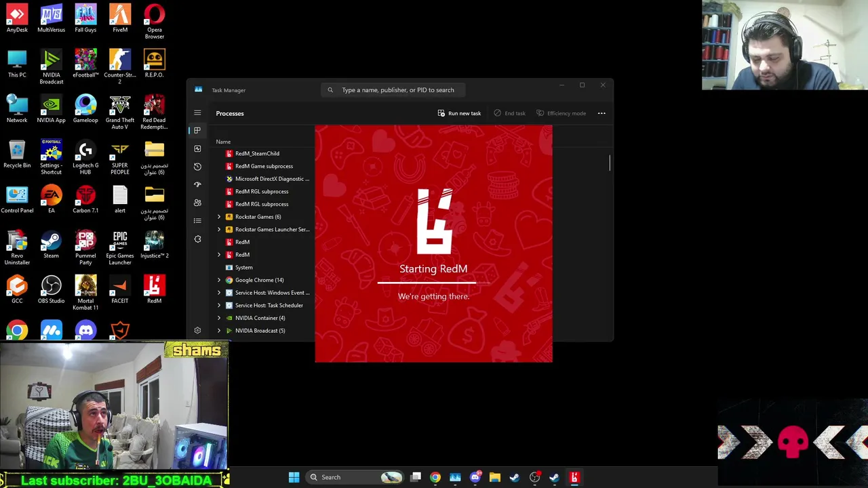The image size is (868, 488).
Task: Select the alert text file on desktop
Action: 120,200
